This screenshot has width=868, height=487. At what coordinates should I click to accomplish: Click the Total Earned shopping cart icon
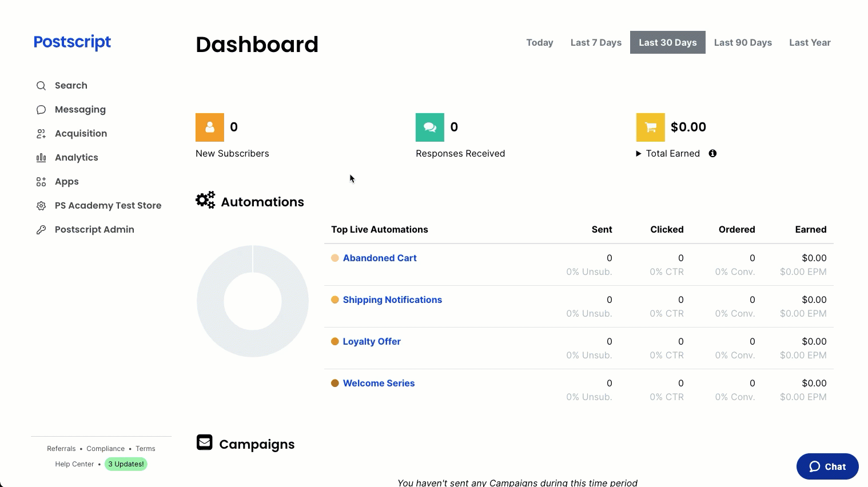(650, 127)
